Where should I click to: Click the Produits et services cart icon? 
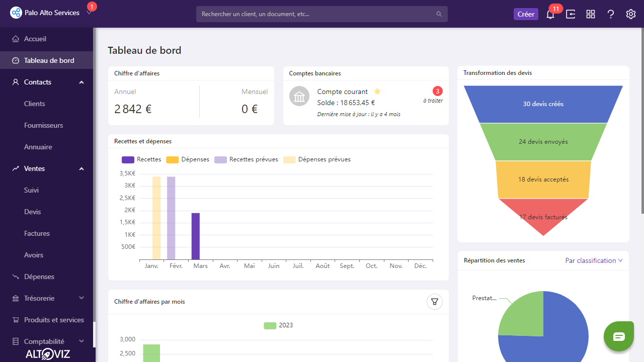pos(15,320)
